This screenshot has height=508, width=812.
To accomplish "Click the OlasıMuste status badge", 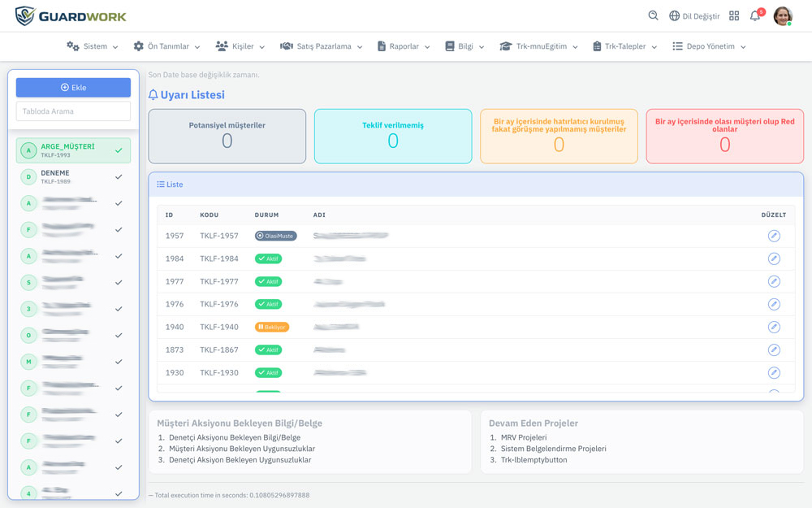I will point(275,236).
